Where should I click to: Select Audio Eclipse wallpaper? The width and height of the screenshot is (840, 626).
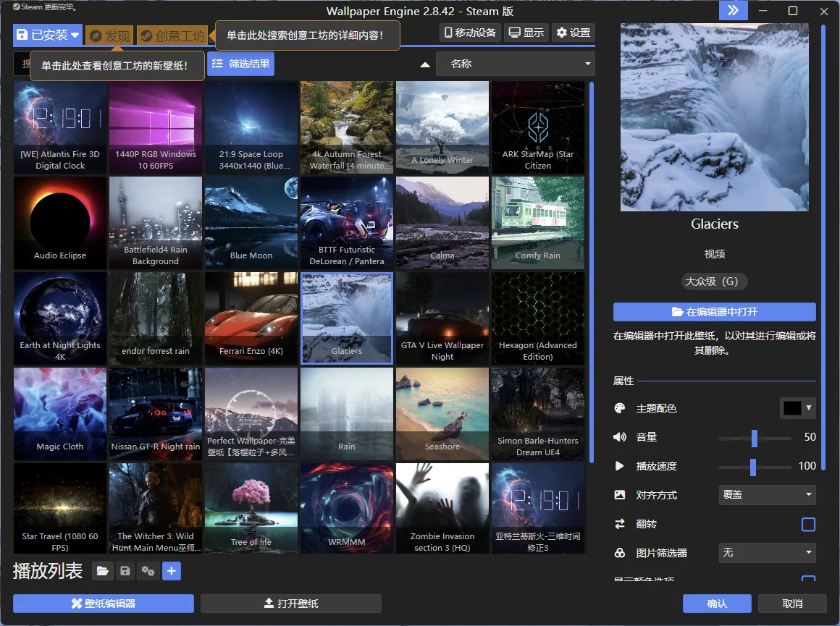(60, 223)
